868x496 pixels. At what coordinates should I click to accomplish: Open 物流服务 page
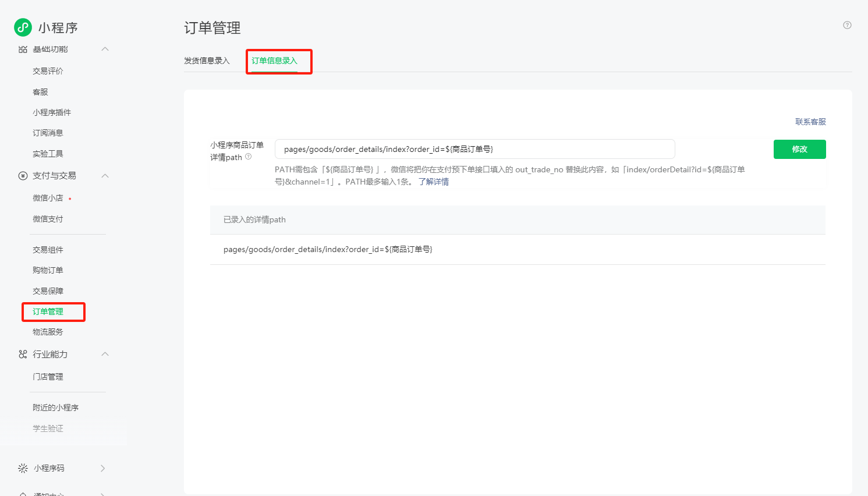[48, 332]
